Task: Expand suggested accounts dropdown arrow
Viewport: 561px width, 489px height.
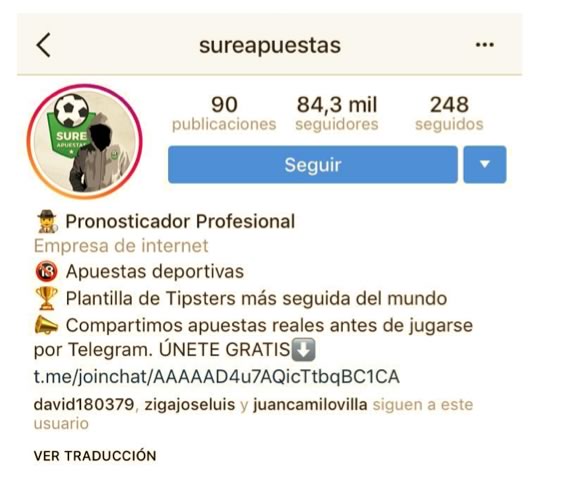Action: (x=485, y=165)
